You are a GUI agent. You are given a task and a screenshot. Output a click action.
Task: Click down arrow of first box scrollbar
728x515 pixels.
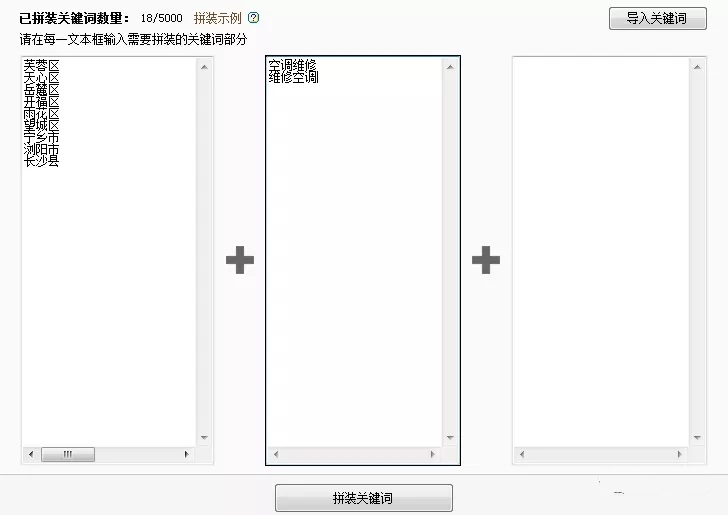click(204, 437)
